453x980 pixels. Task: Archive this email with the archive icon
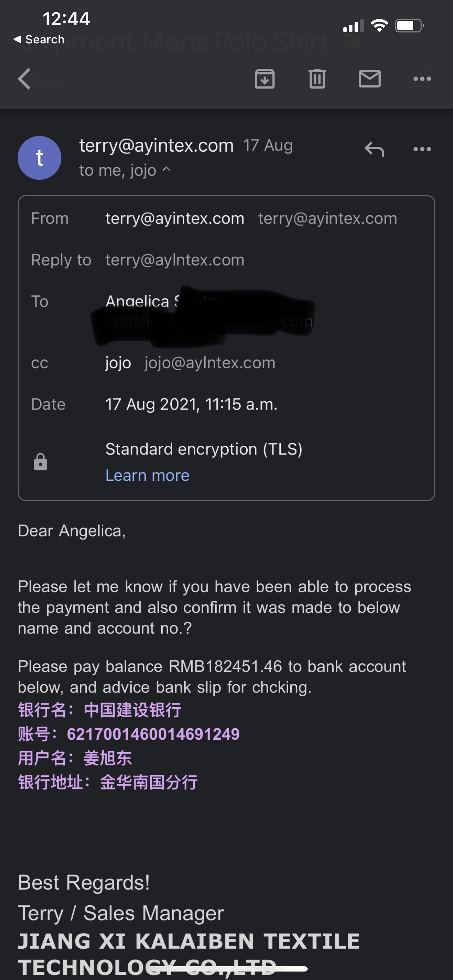265,79
